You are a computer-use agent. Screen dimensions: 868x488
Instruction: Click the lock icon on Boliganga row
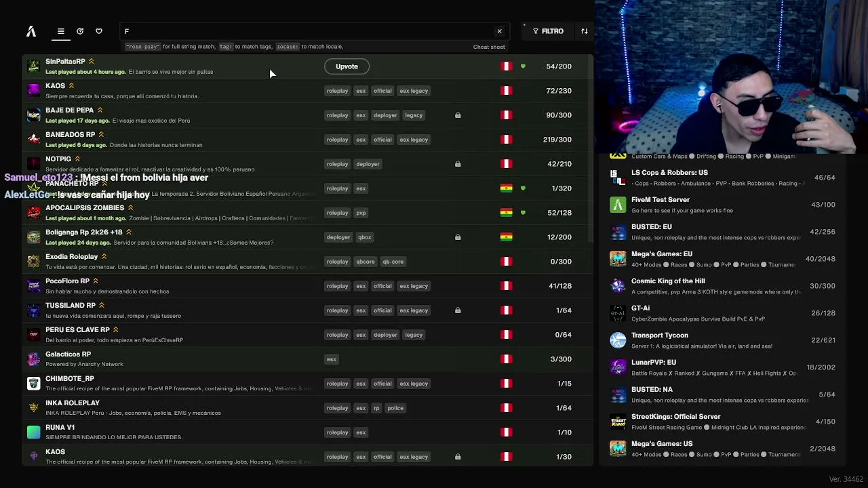[x=458, y=237]
